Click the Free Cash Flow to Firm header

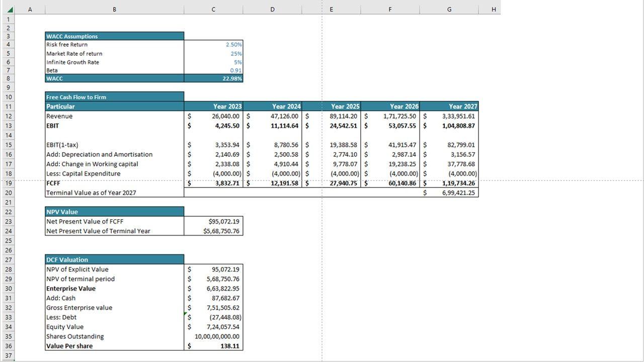pos(114,97)
